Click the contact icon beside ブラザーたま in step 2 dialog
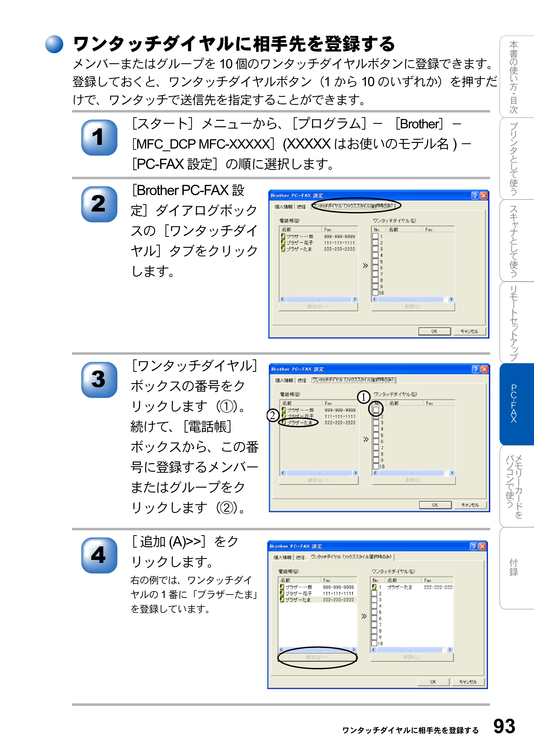Screen dimensions: 534x756 pyautogui.click(x=283, y=249)
